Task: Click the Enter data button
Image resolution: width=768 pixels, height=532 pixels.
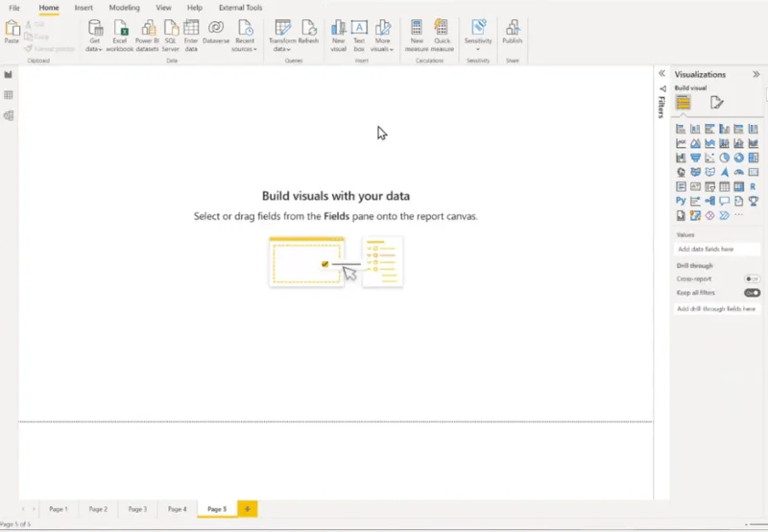Action: pyautogui.click(x=191, y=36)
